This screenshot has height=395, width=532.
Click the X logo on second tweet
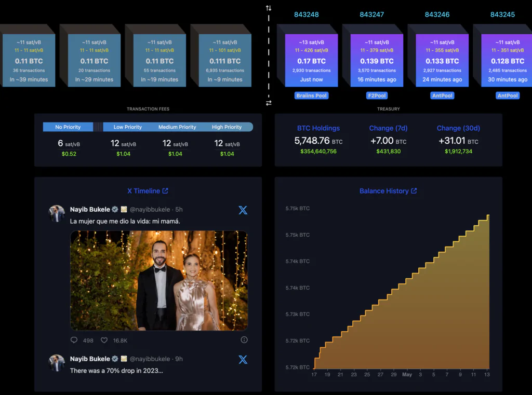243,359
